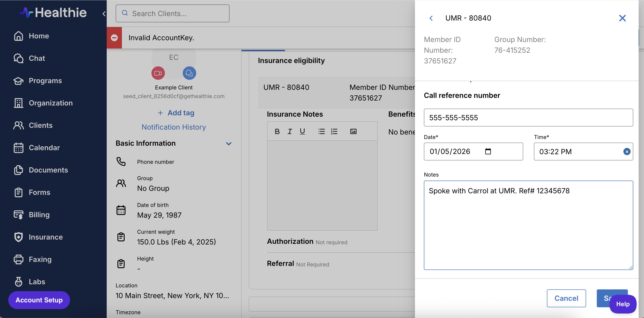The width and height of the screenshot is (644, 318).
Task: Toggle italic formatting in Insurance Notes
Action: [289, 131]
